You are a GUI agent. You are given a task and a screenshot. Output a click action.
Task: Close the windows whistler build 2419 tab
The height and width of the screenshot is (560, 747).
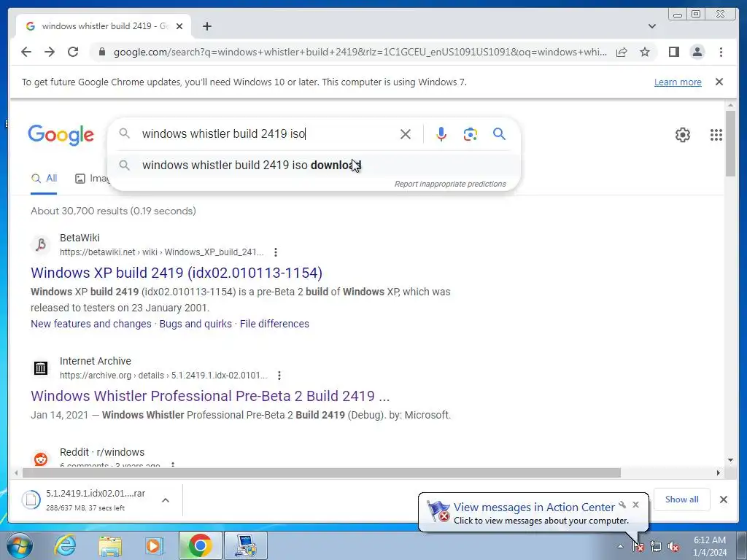point(179,26)
